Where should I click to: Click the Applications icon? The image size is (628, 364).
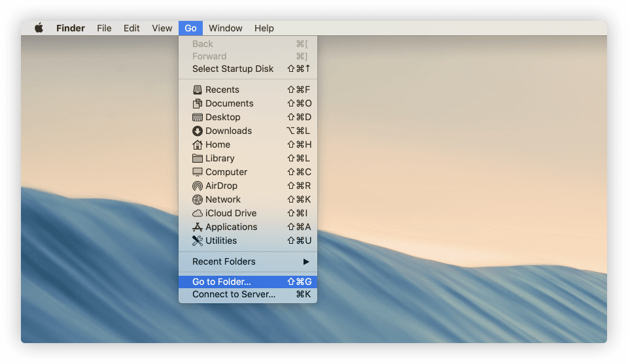coord(198,227)
